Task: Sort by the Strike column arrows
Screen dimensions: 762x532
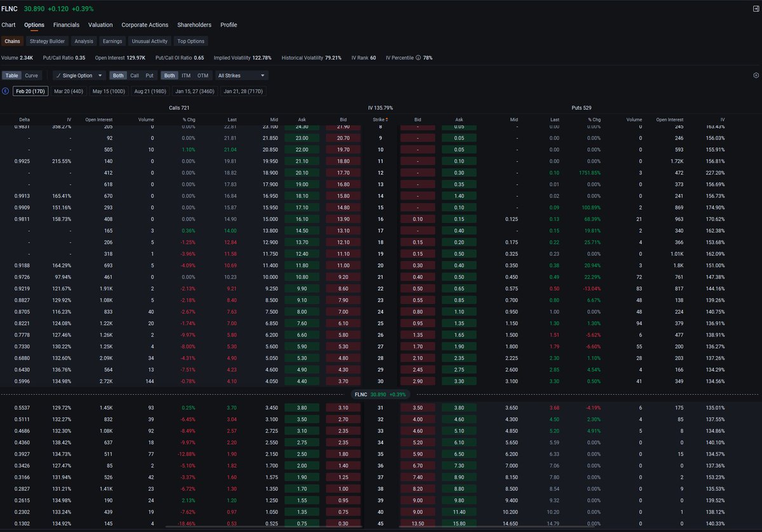Action: coord(386,119)
